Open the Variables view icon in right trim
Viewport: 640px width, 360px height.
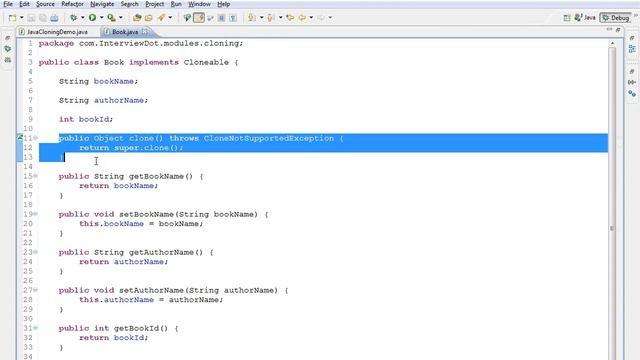[x=632, y=82]
